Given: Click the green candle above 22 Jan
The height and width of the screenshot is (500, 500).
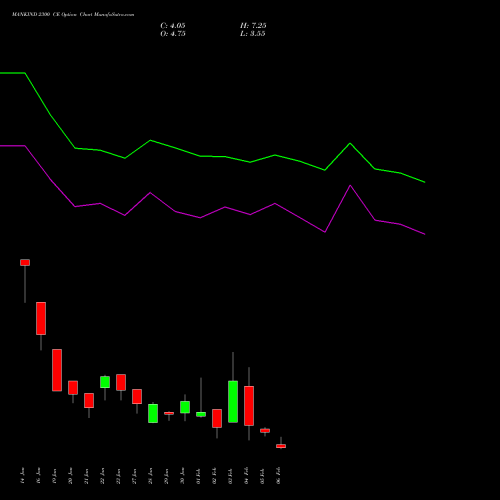Looking at the screenshot, I should click(x=105, y=382).
